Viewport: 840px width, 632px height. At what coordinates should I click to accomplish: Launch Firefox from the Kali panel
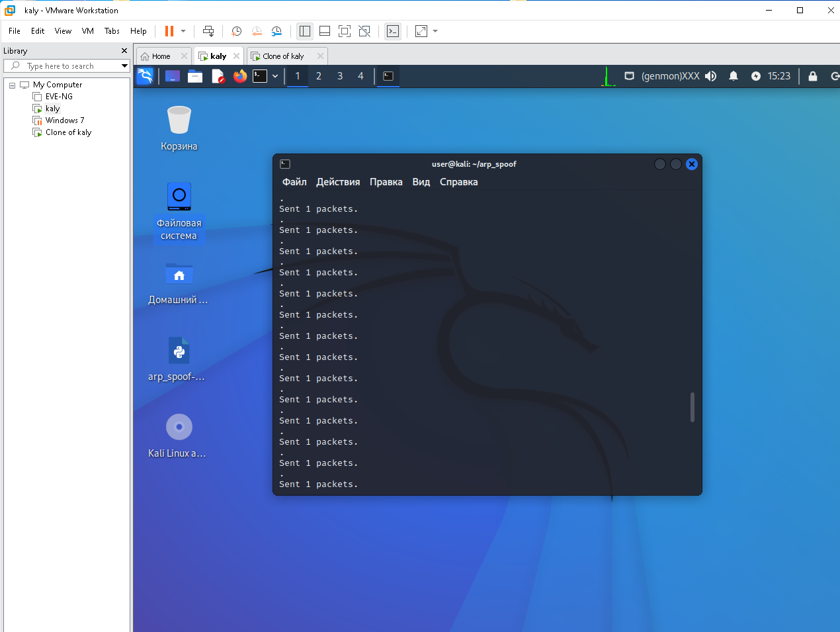point(240,76)
